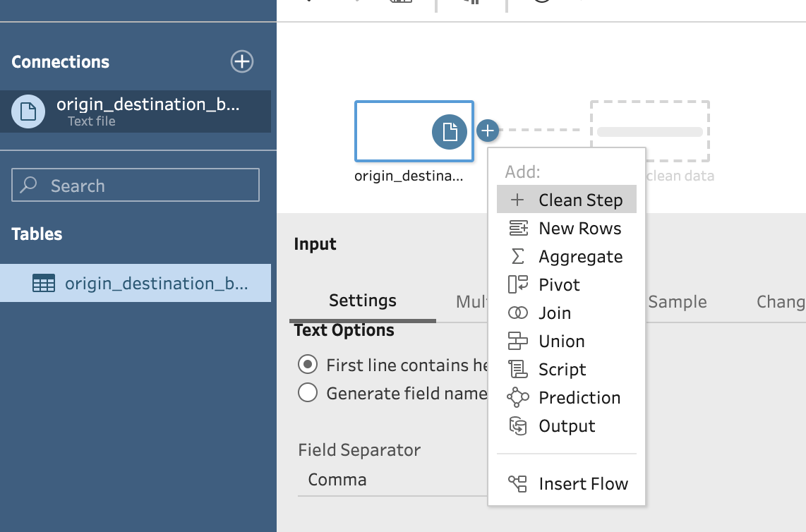Choose Clean Step from Add menu

(579, 200)
